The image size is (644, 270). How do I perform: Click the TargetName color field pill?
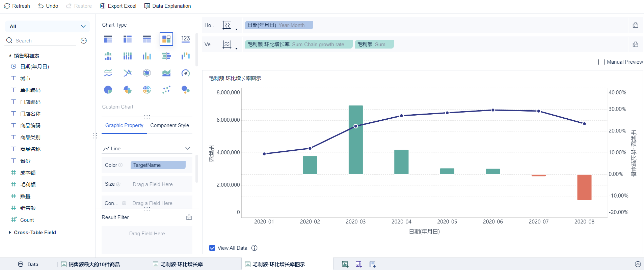pos(158,165)
